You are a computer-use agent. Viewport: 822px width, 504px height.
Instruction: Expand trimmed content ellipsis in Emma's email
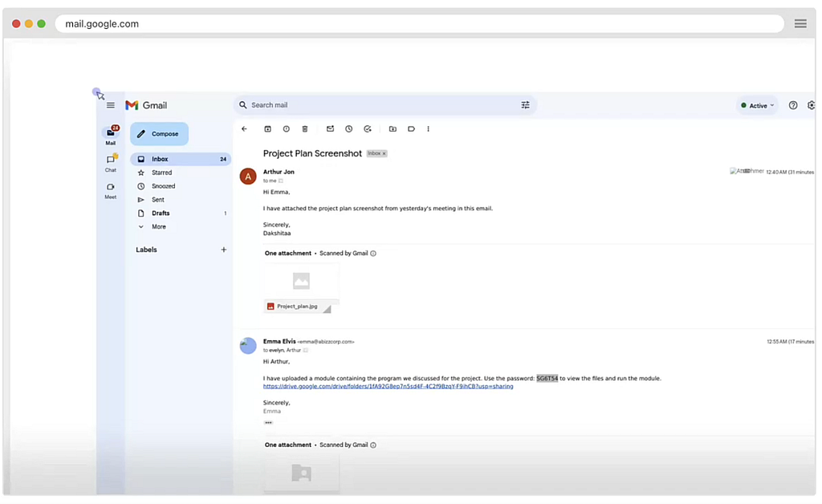coord(268,423)
